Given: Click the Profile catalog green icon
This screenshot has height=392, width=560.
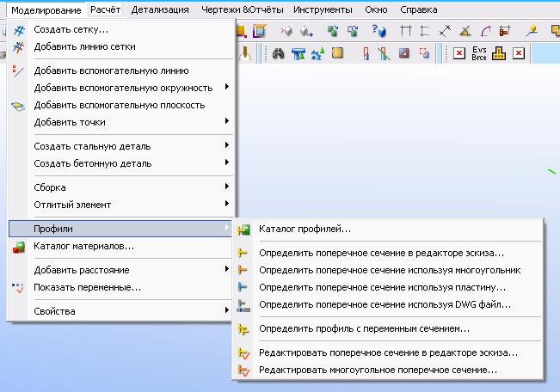Looking at the screenshot, I should (x=243, y=230).
